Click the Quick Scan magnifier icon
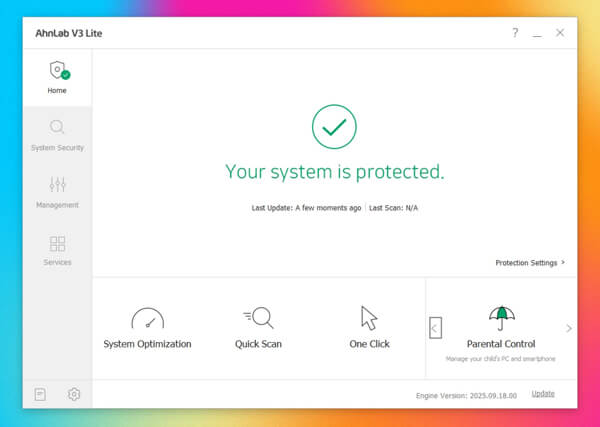The width and height of the screenshot is (600, 427). click(258, 317)
